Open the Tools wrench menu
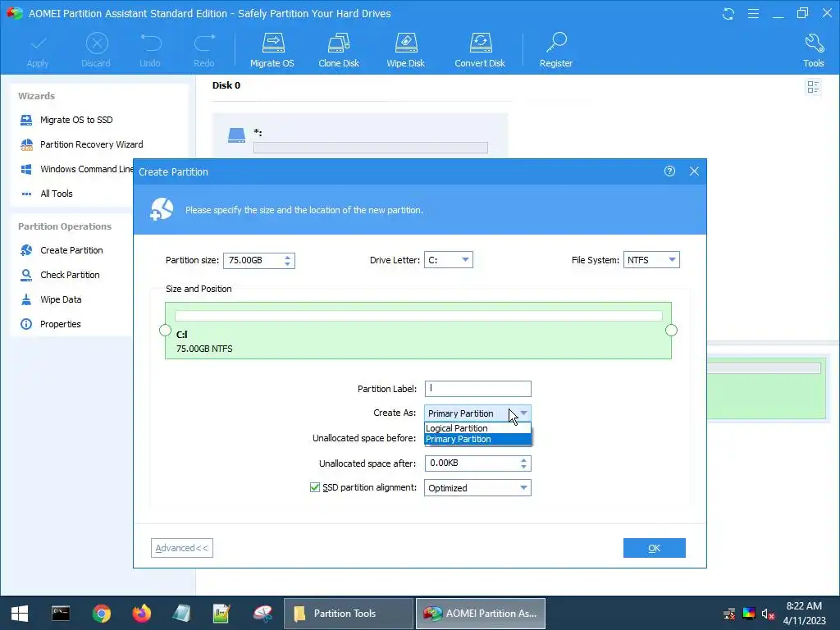The height and width of the screenshot is (630, 840). 813,50
